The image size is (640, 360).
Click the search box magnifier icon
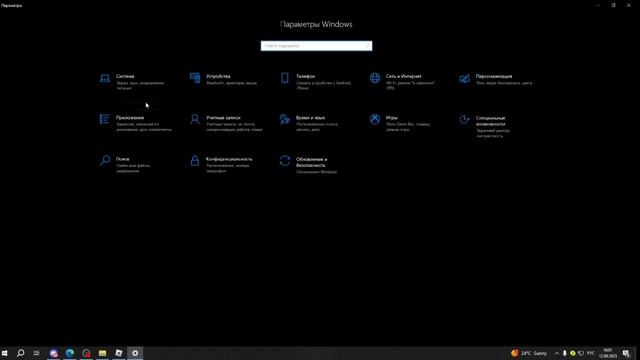coord(367,46)
